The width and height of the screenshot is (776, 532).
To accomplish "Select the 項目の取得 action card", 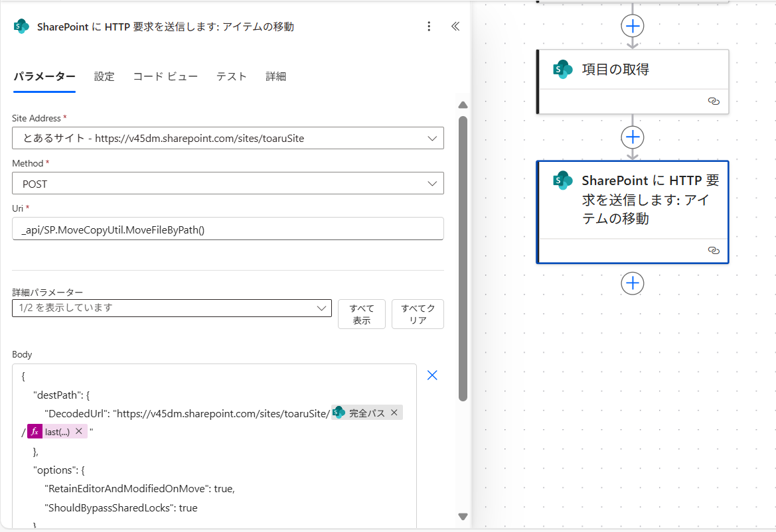I will pyautogui.click(x=633, y=82).
